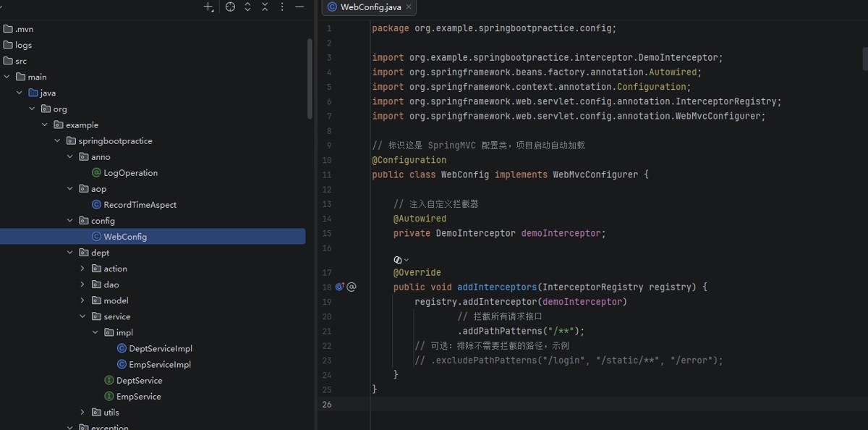Collapse the springbootpractice package folder
Viewport: 868px width, 430px height.
(58, 141)
